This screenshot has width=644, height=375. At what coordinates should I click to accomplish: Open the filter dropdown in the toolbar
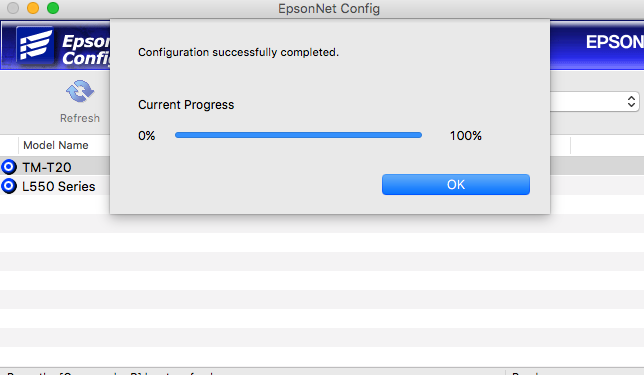tap(595, 101)
